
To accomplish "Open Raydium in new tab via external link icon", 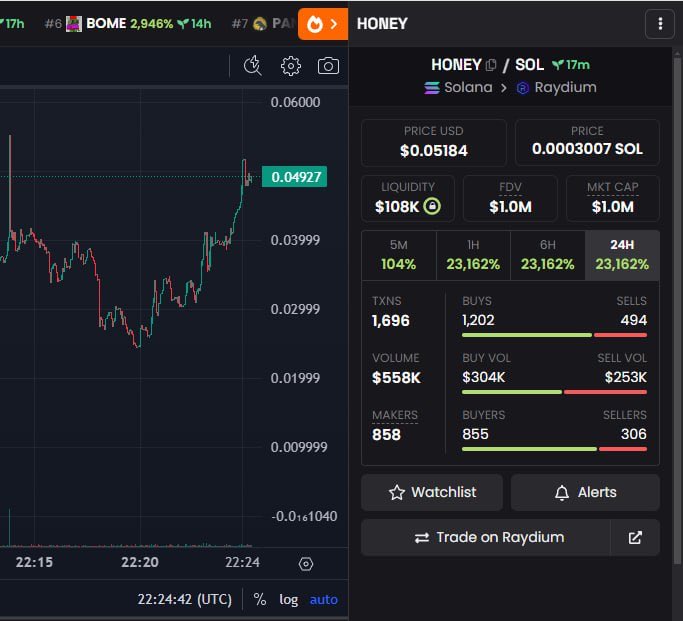I will point(635,537).
